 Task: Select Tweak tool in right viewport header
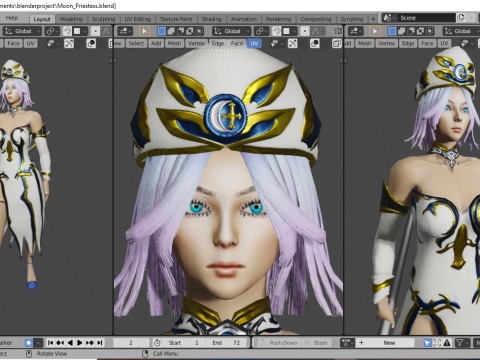click(x=375, y=31)
